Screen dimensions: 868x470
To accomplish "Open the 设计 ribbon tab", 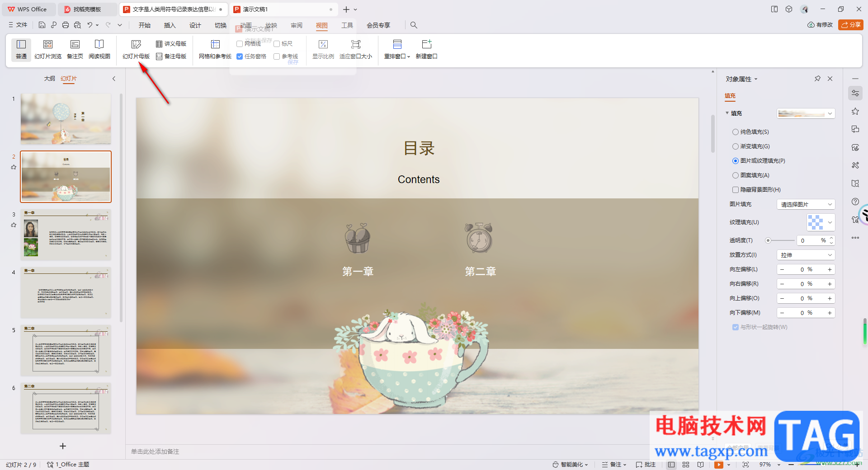I will (195, 25).
